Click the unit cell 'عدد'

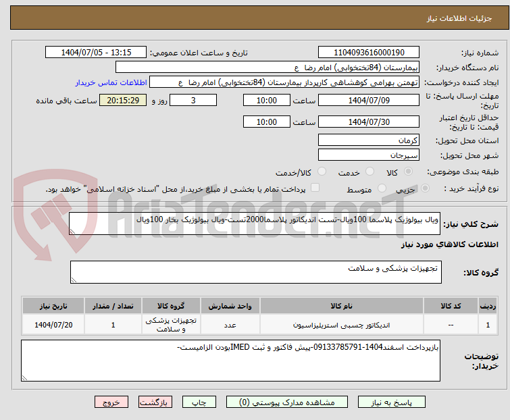(x=230, y=325)
